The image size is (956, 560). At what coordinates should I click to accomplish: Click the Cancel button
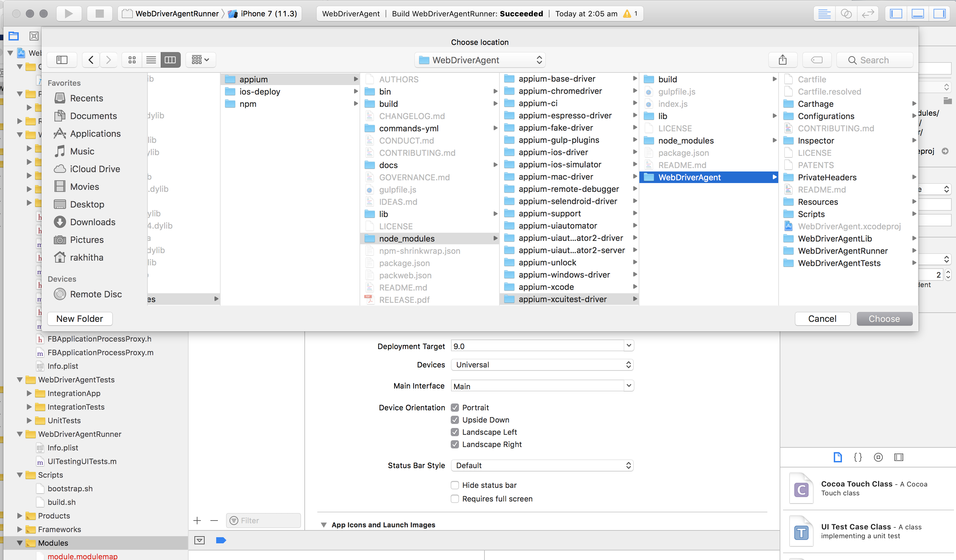[822, 319]
